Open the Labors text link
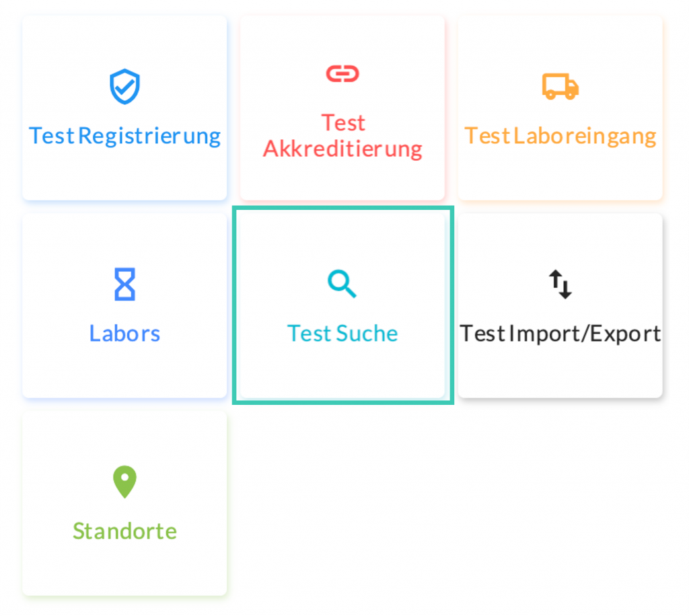 (x=124, y=334)
